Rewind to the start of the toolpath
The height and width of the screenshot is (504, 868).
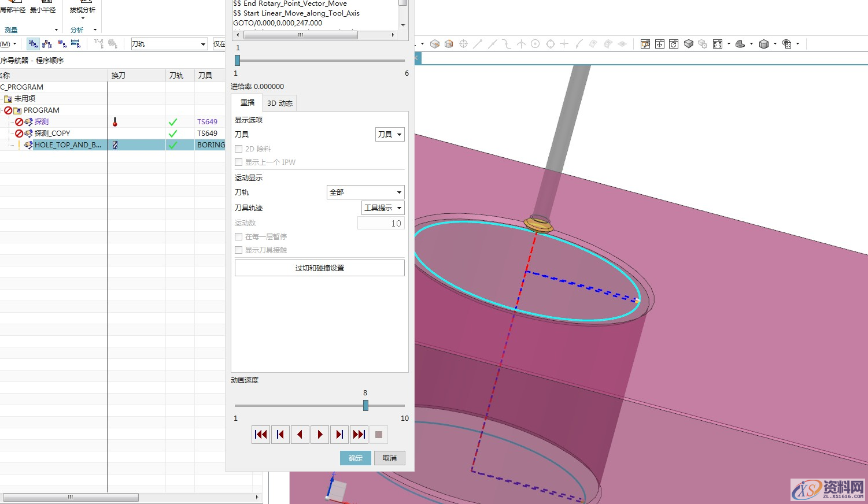261,435
